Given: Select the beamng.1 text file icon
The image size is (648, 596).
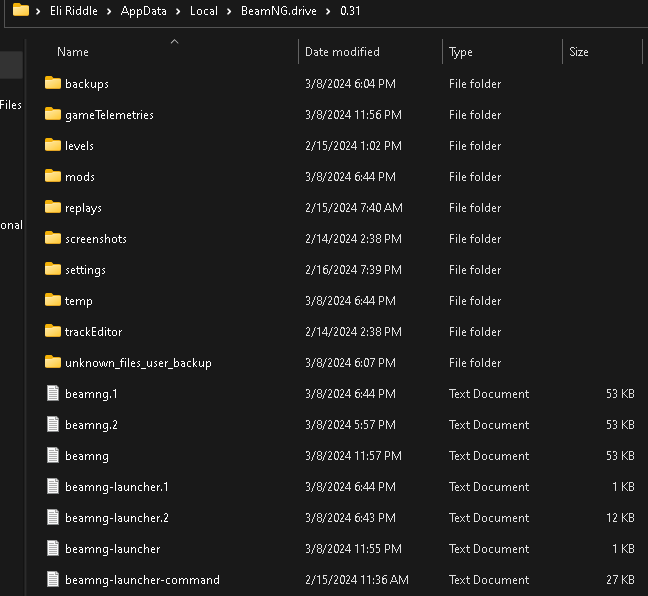Looking at the screenshot, I should (53, 394).
